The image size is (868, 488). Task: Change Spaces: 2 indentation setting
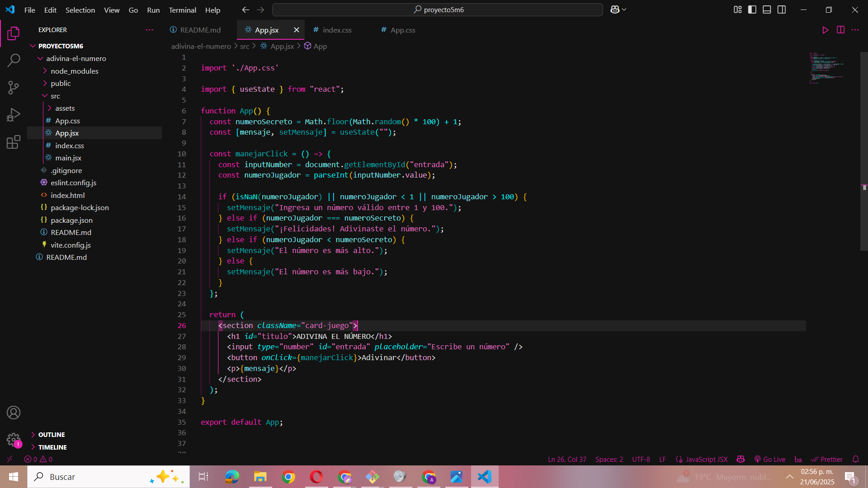pyautogui.click(x=609, y=459)
